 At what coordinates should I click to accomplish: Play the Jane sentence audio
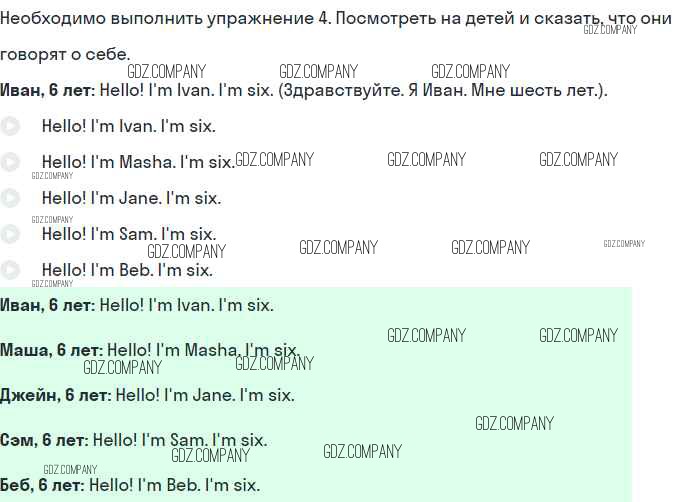[10, 198]
